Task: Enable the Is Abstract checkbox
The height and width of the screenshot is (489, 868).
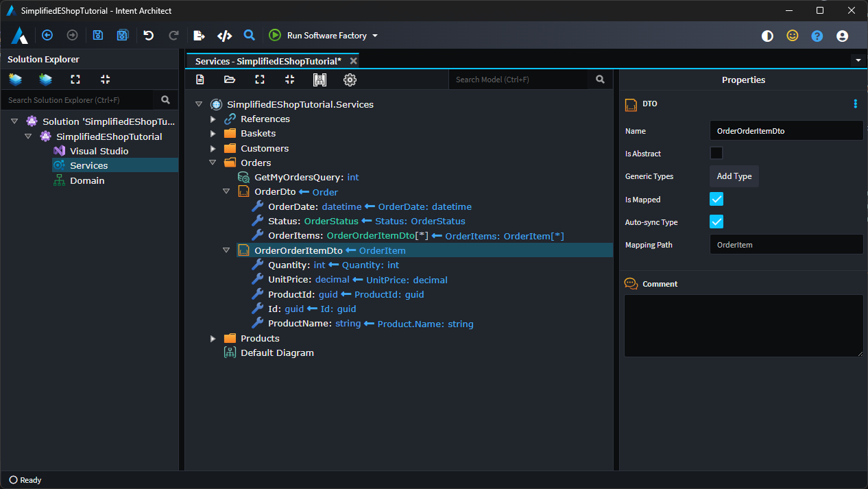Action: pyautogui.click(x=716, y=153)
